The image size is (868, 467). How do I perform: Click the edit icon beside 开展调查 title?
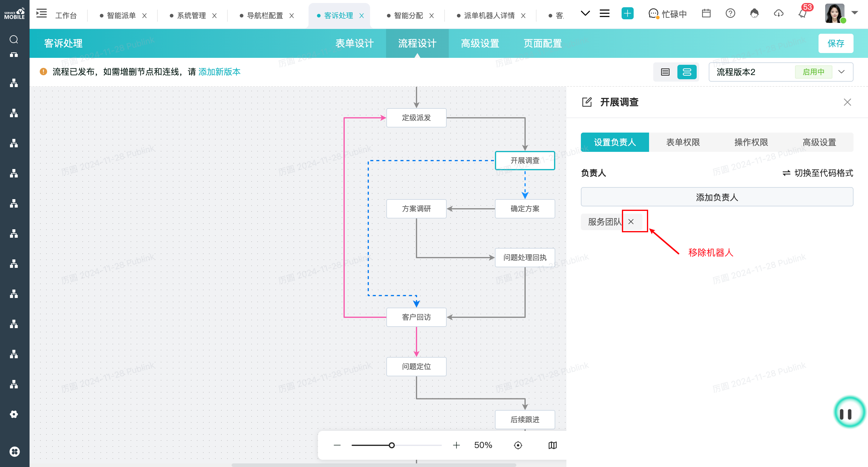(587, 102)
